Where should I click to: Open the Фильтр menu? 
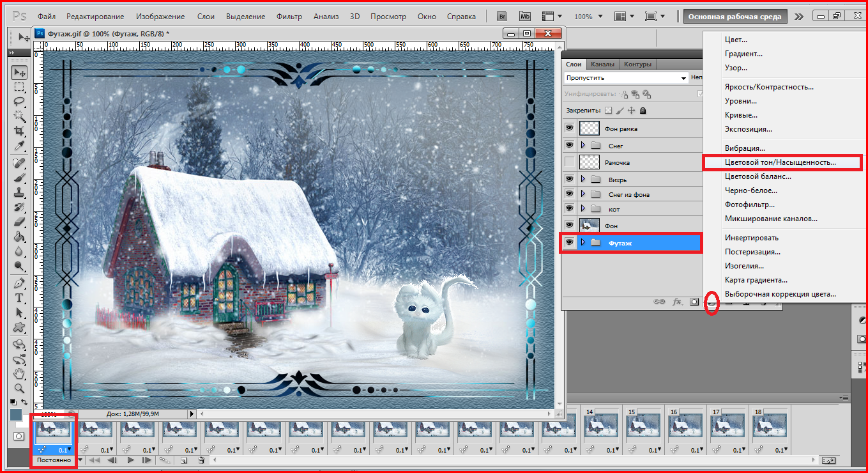point(289,17)
